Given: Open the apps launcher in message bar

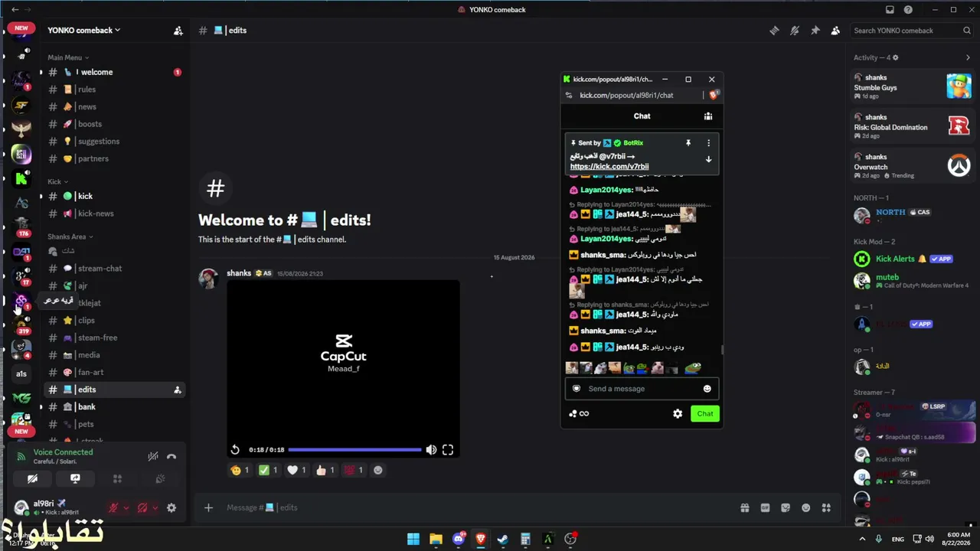Looking at the screenshot, I should (826, 507).
